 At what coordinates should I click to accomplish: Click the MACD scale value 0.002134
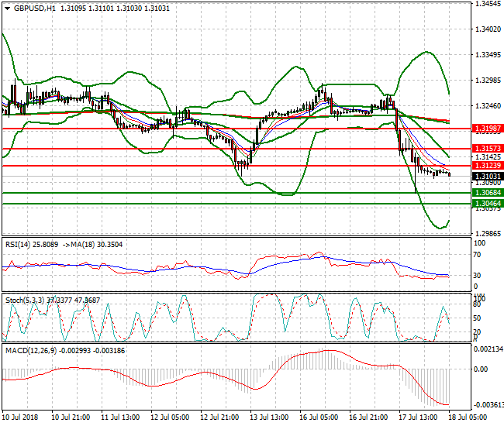pyautogui.click(x=488, y=351)
